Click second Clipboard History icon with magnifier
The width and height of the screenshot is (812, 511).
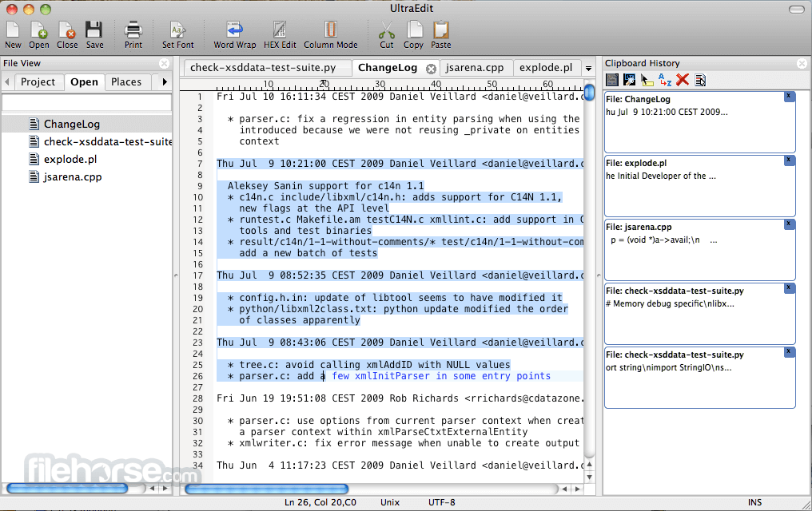click(x=629, y=80)
